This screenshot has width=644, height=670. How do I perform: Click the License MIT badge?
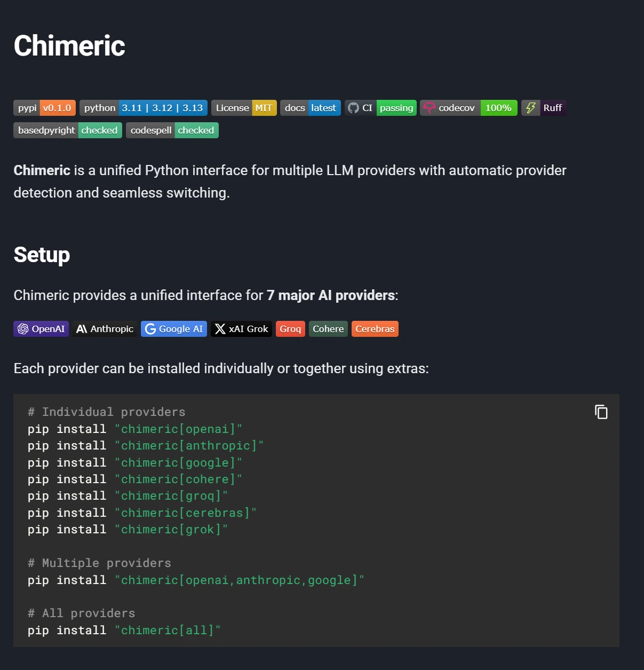(244, 107)
